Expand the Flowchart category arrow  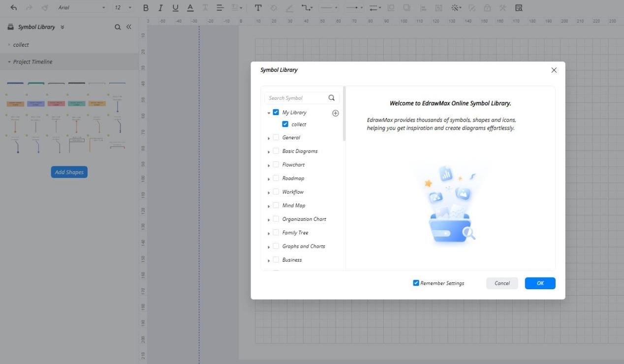tap(269, 165)
